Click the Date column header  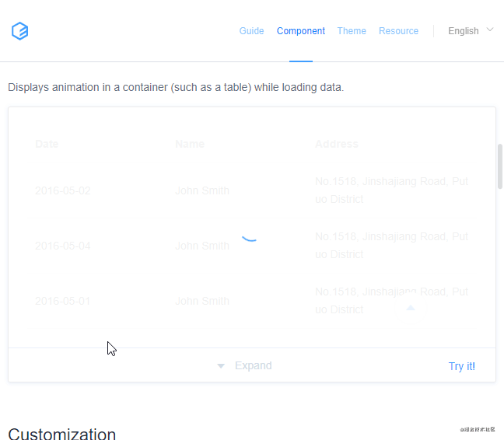(x=47, y=144)
